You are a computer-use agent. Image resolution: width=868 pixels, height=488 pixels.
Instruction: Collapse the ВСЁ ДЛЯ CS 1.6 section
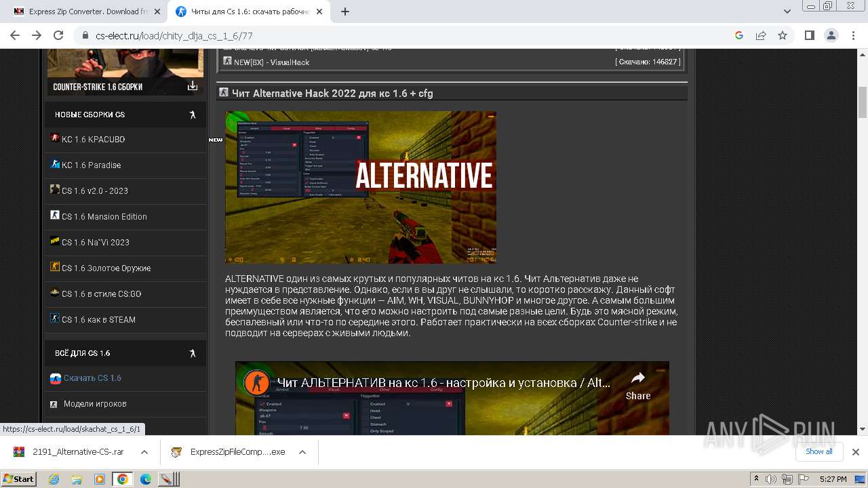(193, 353)
